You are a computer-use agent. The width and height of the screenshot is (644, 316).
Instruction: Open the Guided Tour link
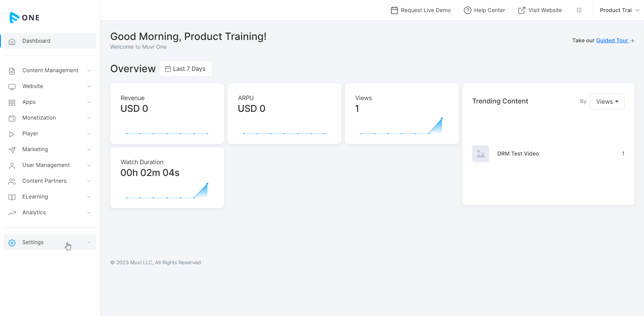[x=612, y=41]
